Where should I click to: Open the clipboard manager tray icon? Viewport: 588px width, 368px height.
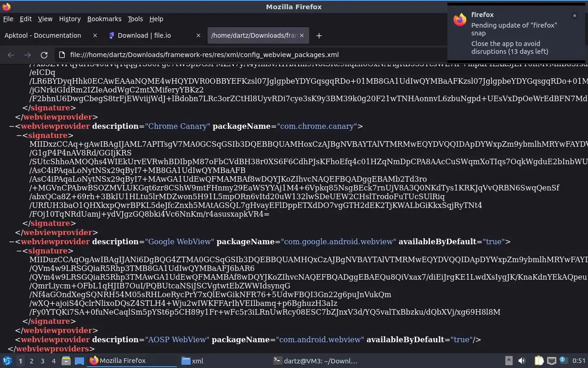tap(539, 361)
